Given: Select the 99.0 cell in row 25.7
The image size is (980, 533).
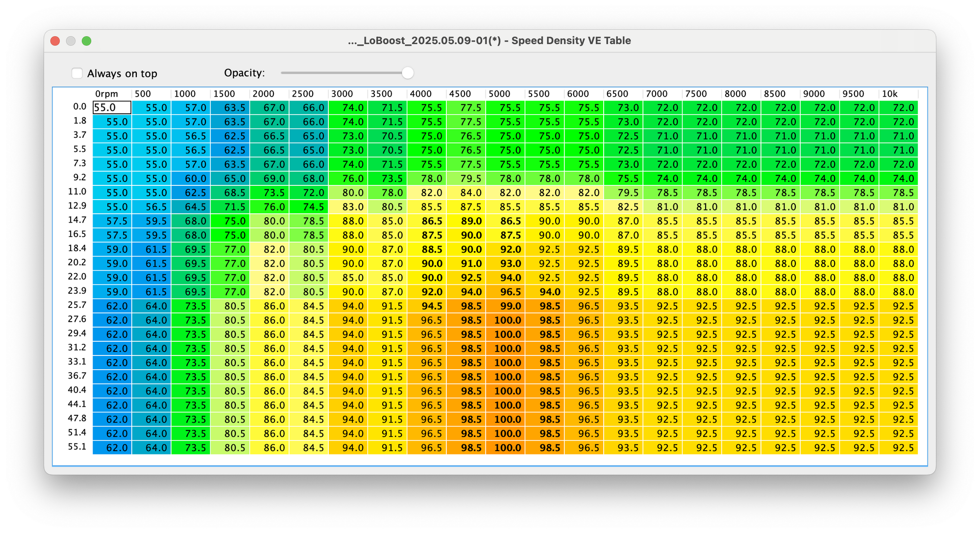Looking at the screenshot, I should 505,306.
